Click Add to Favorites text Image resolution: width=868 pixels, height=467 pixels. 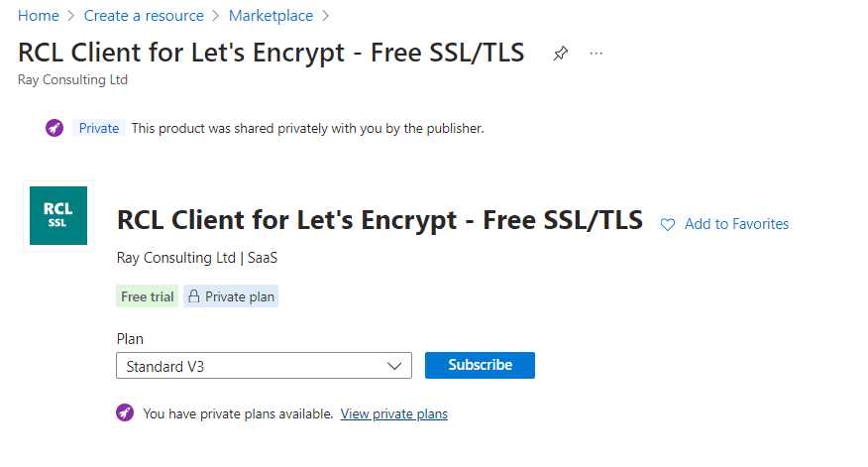(x=736, y=224)
